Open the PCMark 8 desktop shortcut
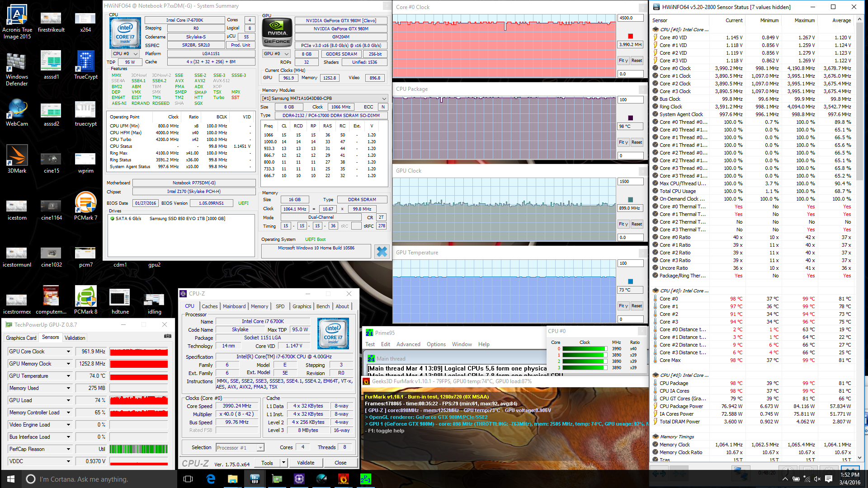The height and width of the screenshot is (488, 868). [85, 300]
